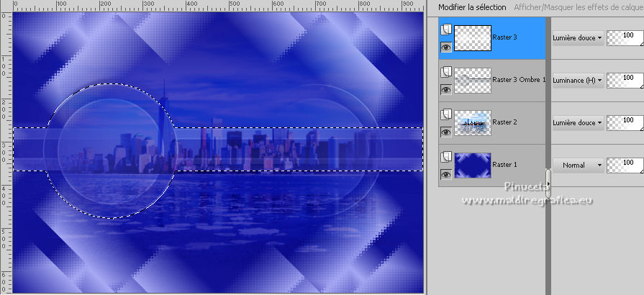Select the Raster 3 layer thumbnail
Screen dimensions: 644x295
473,38
